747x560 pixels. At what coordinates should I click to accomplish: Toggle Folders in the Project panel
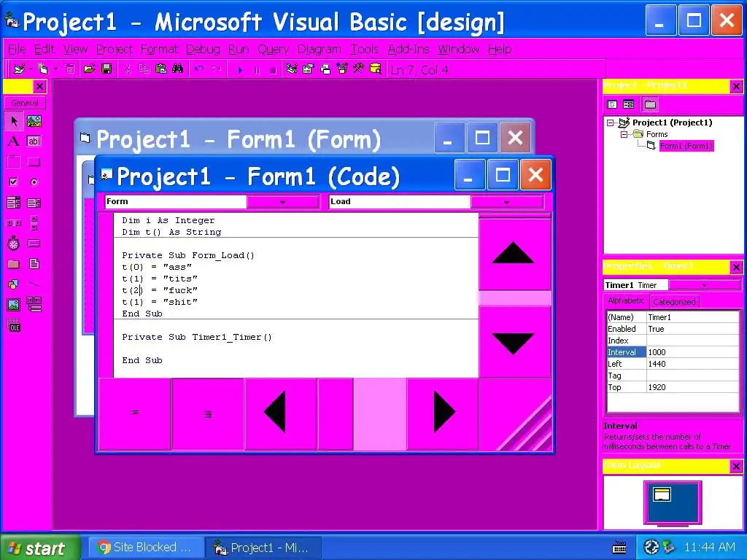click(x=650, y=104)
